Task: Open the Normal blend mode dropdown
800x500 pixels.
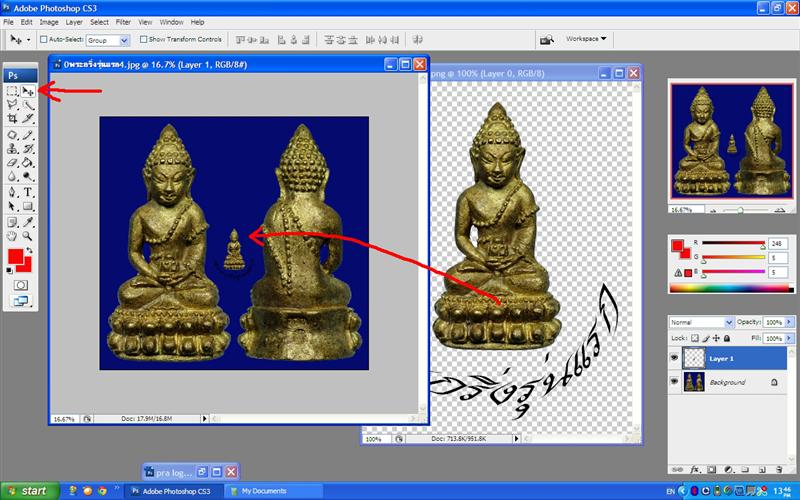Action: tap(702, 323)
